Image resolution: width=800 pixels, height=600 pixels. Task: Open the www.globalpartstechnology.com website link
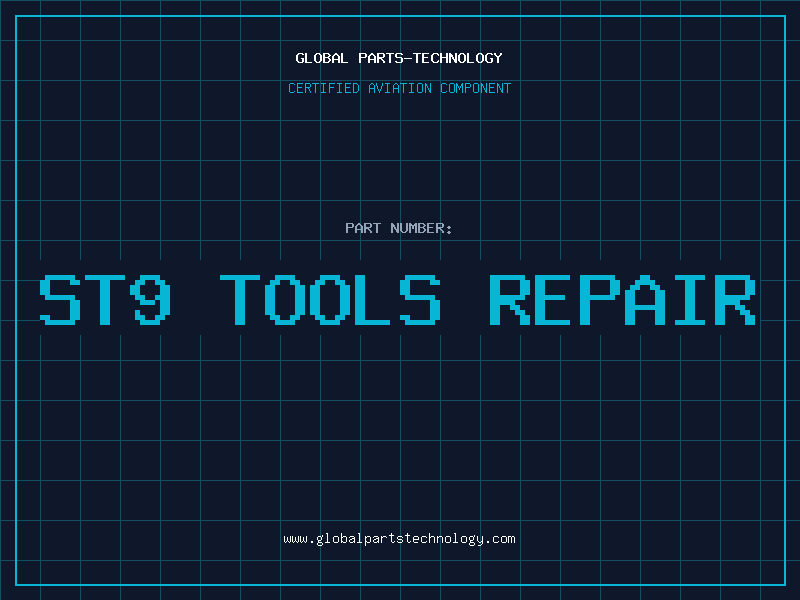[399, 539]
